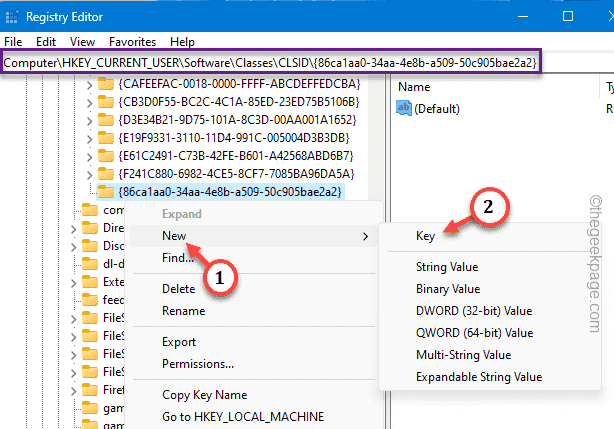Viewport: 614px width, 429px height.
Task: Expand the {F241C880-6982-4CE5-8CF7-7085BA96DA5A} key
Action: 89,174
